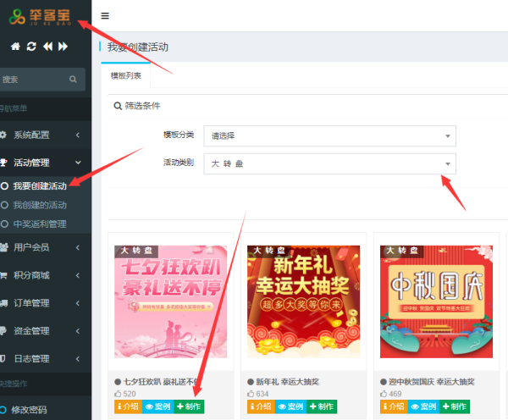Select circle bullet for 我要创建活动
The width and height of the screenshot is (508, 420).
coord(4,186)
